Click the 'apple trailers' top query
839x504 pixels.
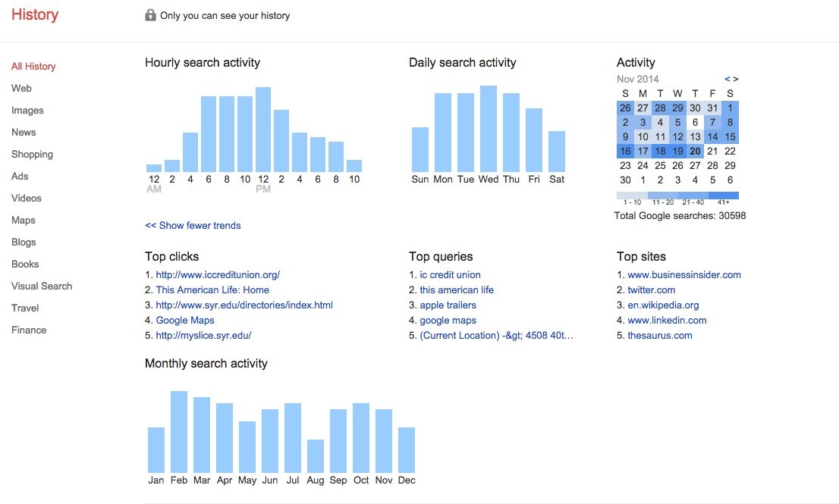448,305
